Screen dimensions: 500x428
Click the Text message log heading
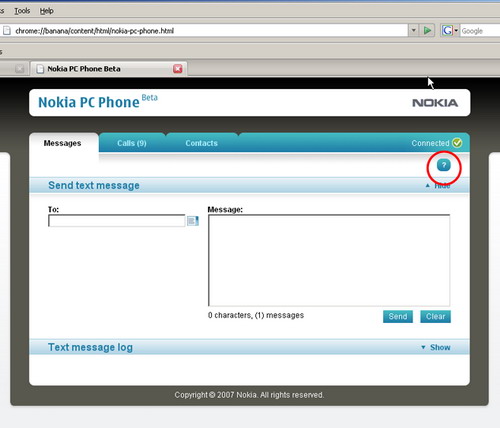pos(90,347)
